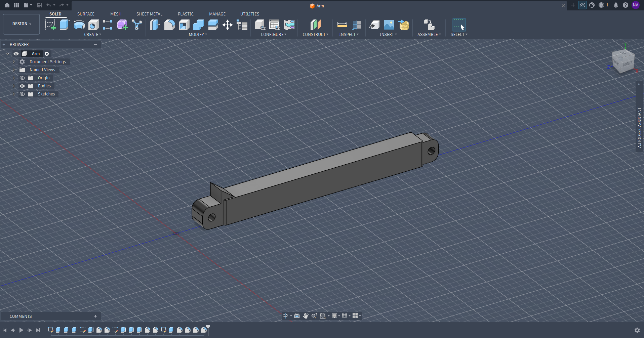
Task: Select the Revolve tool
Action: click(79, 25)
